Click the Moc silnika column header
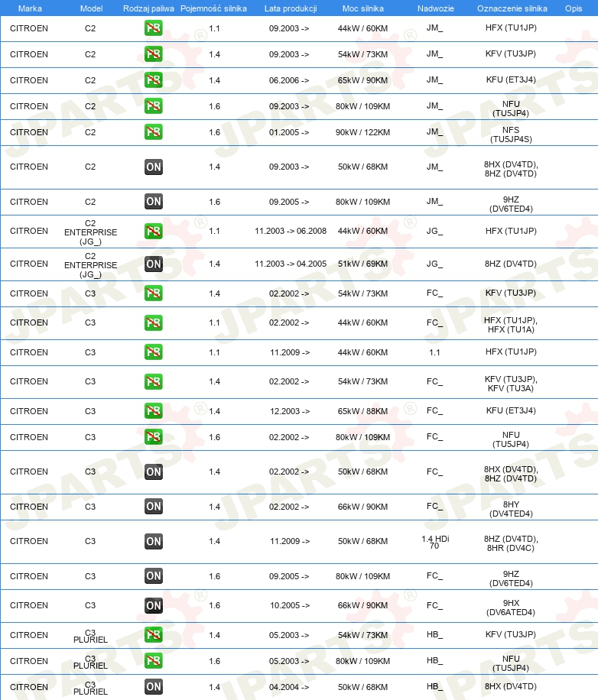This screenshot has height=700, width=598. [x=362, y=8]
